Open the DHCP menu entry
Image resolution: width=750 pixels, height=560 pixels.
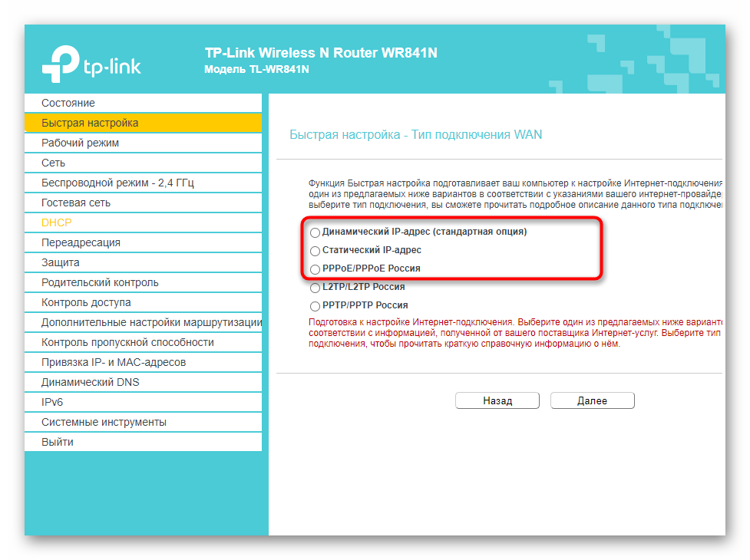coord(56,222)
